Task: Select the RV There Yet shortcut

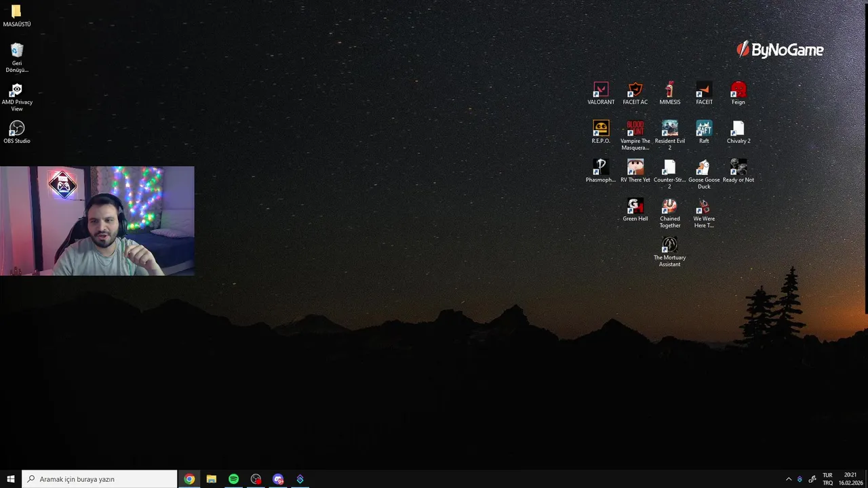Action: 635,171
